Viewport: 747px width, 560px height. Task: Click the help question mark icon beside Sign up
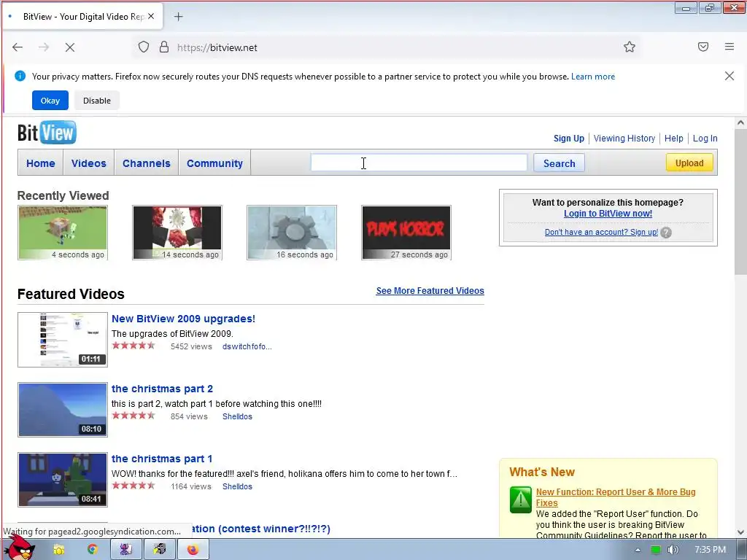[666, 233]
